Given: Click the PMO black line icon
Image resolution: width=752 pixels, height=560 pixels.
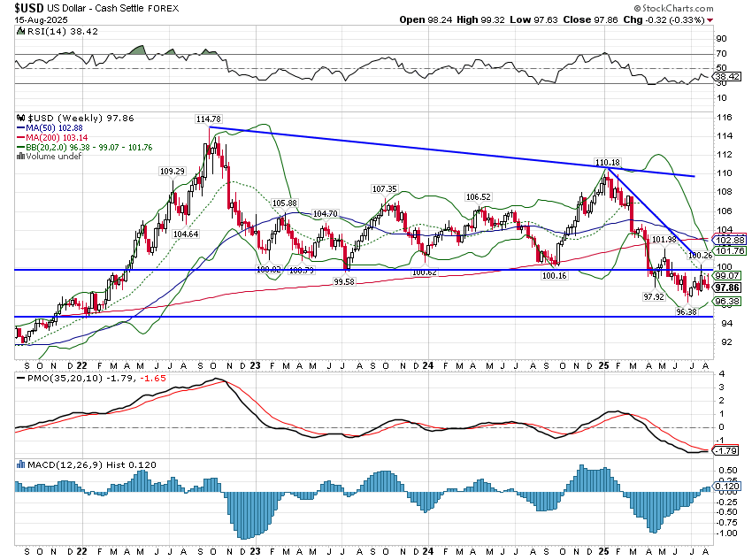Looking at the screenshot, I should 19,379.
